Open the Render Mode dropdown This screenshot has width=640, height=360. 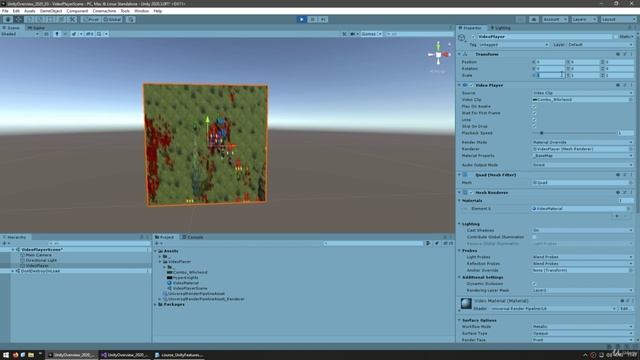582,142
